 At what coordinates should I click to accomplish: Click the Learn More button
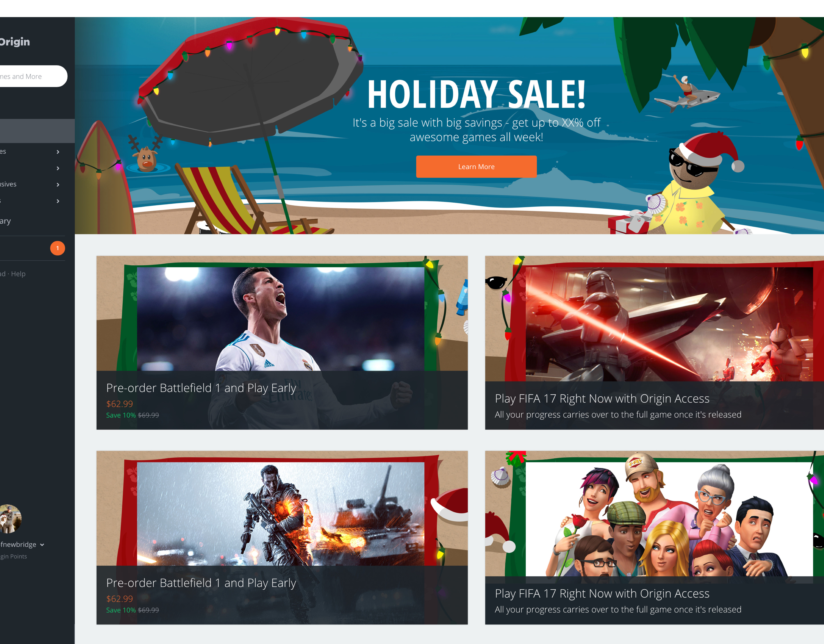(476, 167)
